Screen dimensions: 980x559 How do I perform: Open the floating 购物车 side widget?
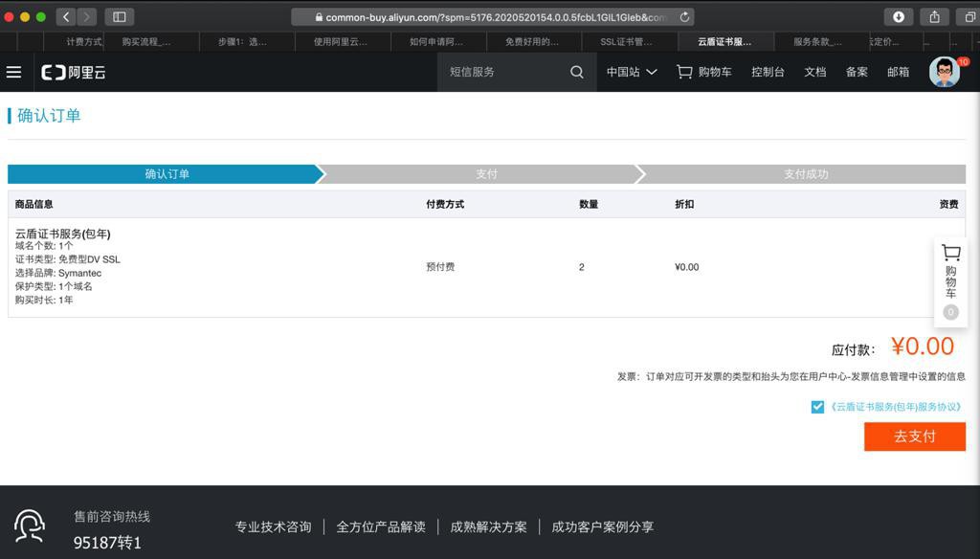tap(950, 281)
